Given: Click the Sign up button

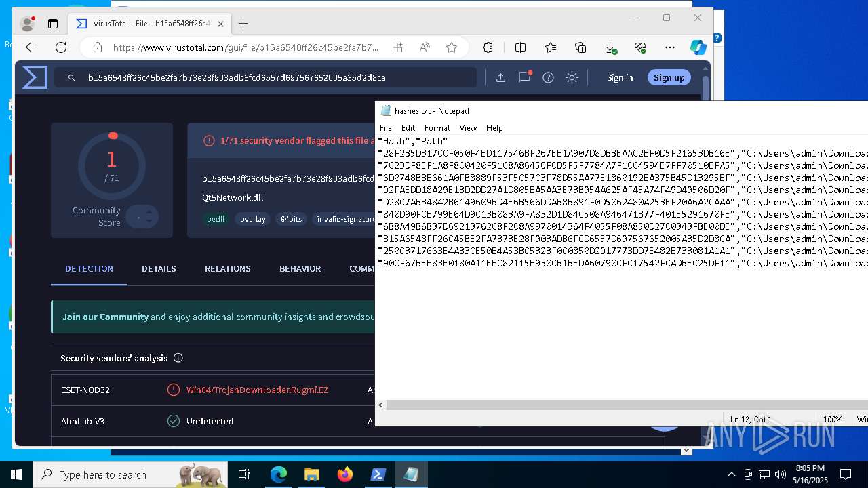Looking at the screenshot, I should pos(669,77).
